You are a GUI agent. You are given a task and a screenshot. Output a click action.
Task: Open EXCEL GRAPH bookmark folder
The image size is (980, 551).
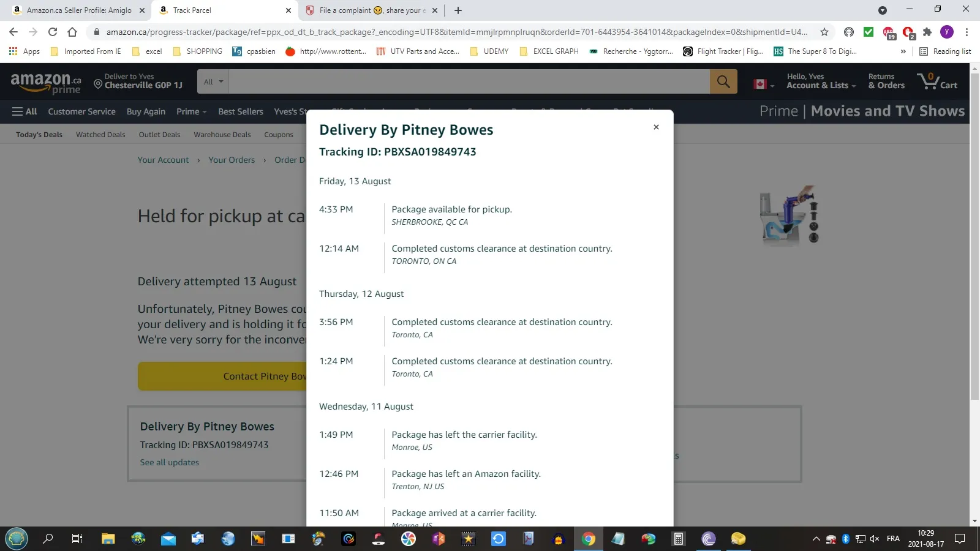pyautogui.click(x=549, y=51)
